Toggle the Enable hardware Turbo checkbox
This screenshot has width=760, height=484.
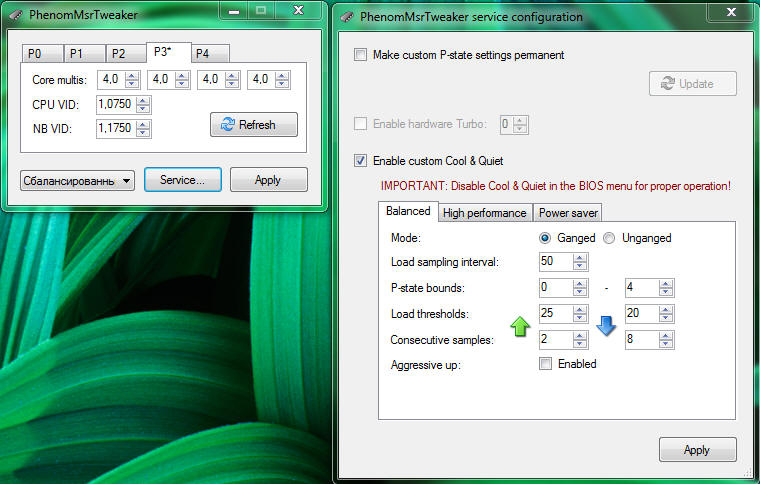[x=361, y=124]
